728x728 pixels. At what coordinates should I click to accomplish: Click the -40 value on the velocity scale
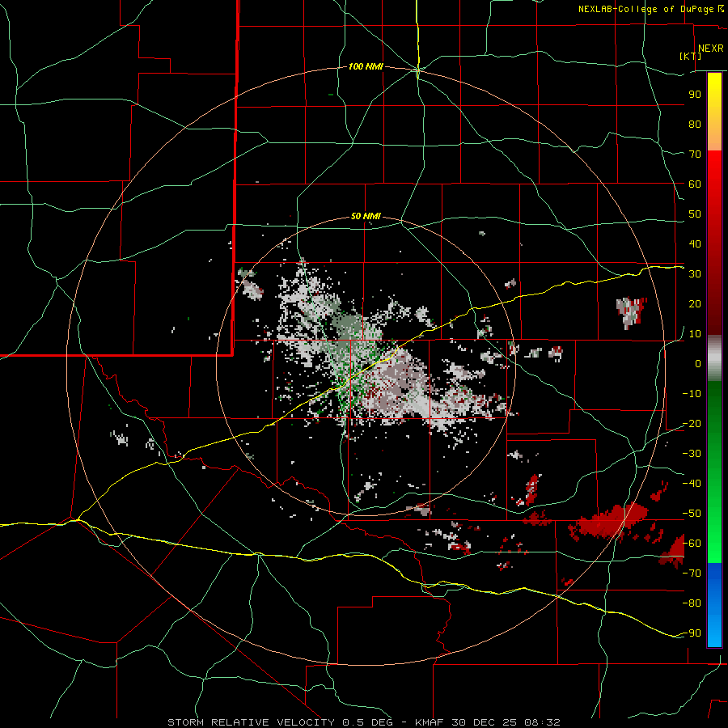point(692,484)
